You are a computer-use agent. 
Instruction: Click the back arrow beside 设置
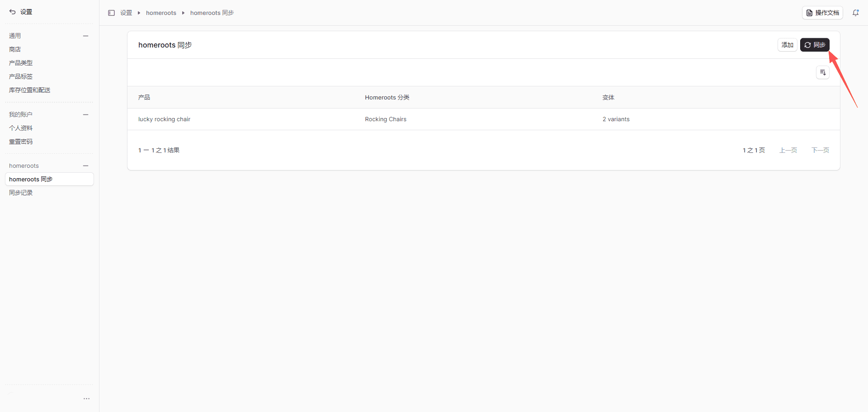12,12
